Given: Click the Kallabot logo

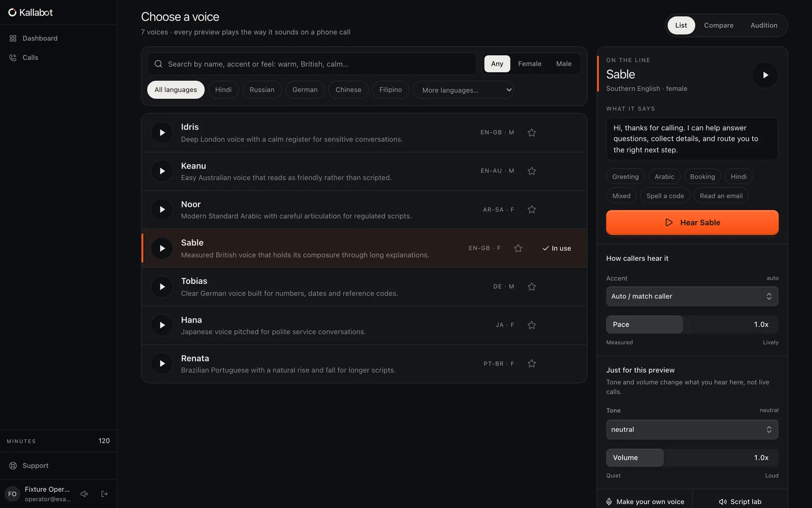Looking at the screenshot, I should click(30, 13).
